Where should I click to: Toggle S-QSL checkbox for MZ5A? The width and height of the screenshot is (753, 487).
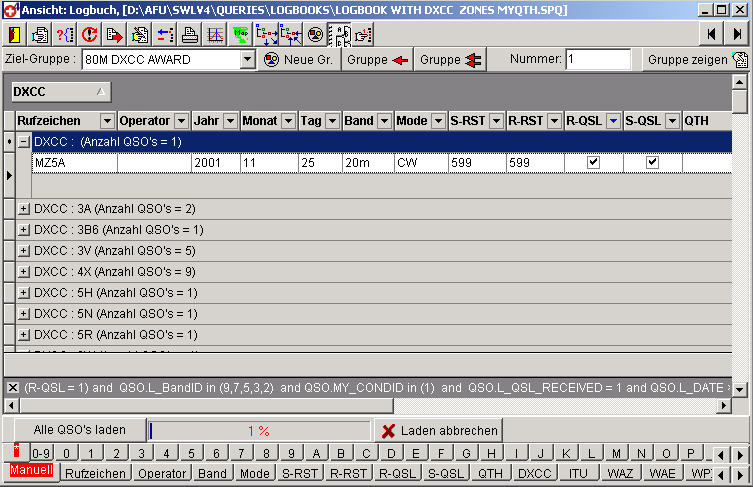[x=652, y=162]
